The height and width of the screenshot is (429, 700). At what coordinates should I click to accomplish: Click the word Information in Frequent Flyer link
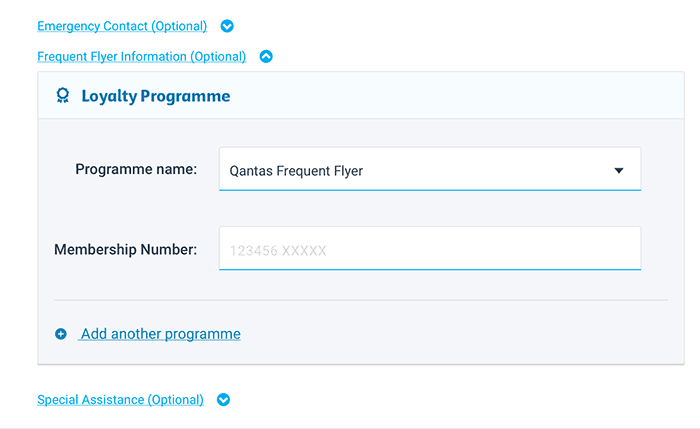(x=151, y=57)
